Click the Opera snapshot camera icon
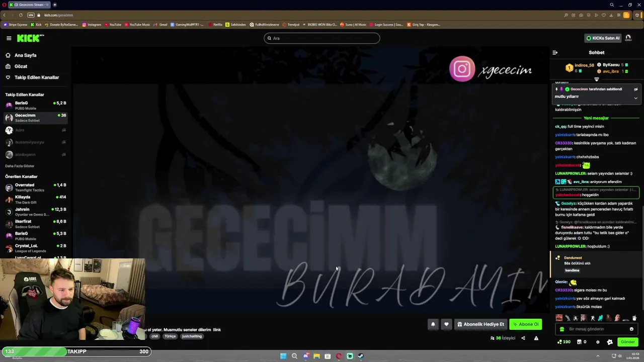The height and width of the screenshot is (362, 644). (x=581, y=15)
